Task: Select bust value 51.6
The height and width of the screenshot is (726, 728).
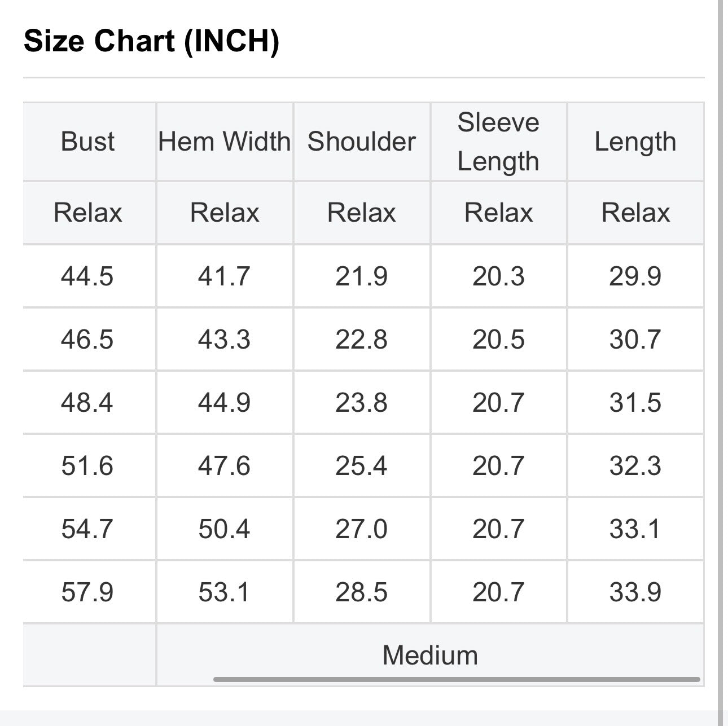Action: [x=87, y=466]
